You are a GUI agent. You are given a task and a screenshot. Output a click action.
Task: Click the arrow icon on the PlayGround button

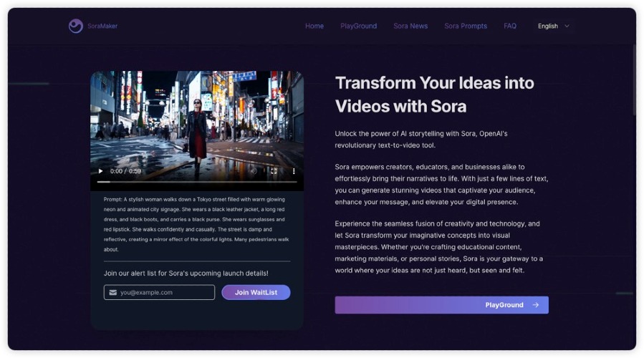[x=536, y=305]
